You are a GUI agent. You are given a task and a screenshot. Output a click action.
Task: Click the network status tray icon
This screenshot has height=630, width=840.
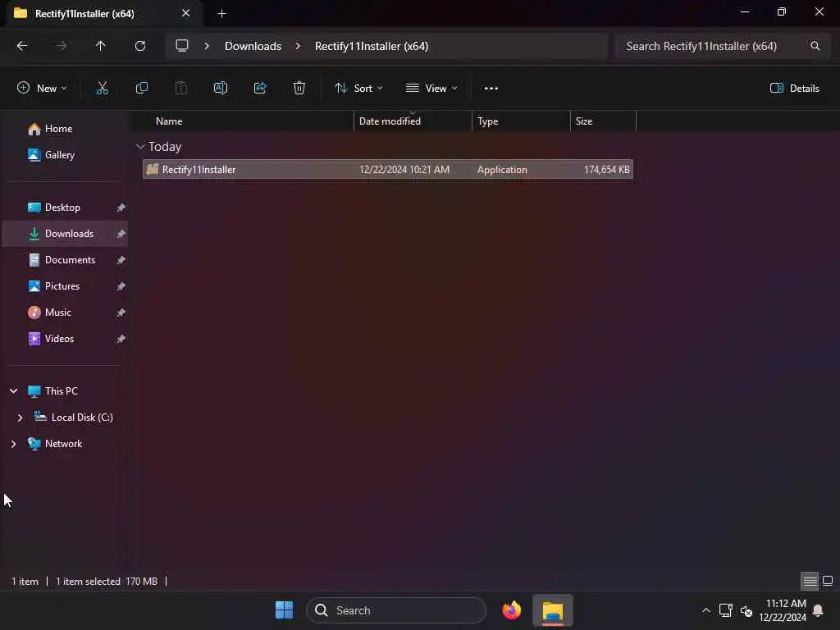726,610
